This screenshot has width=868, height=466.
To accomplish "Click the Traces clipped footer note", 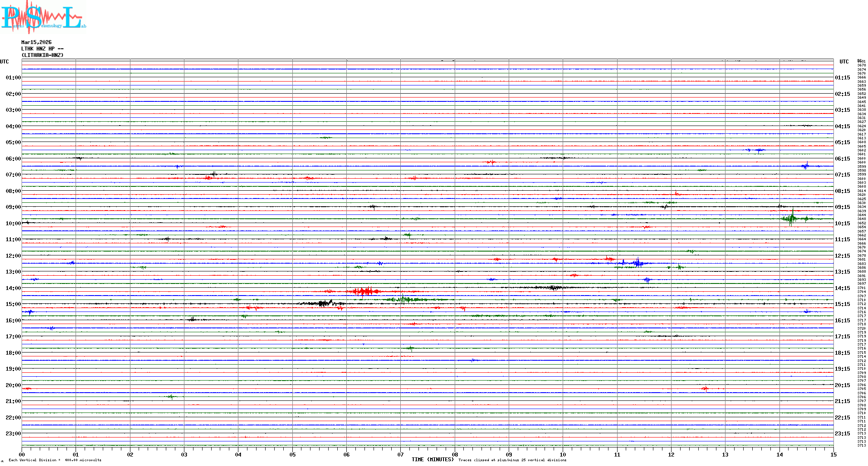I will point(512,460).
